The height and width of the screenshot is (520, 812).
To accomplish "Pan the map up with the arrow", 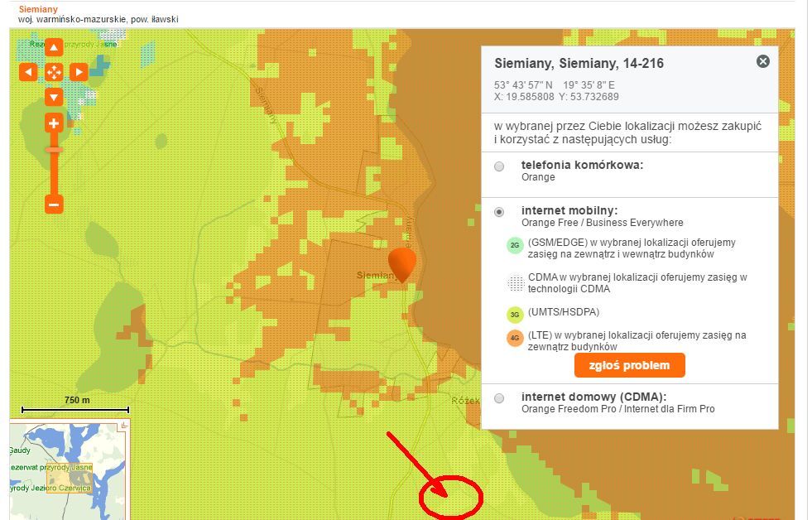I will (x=54, y=47).
